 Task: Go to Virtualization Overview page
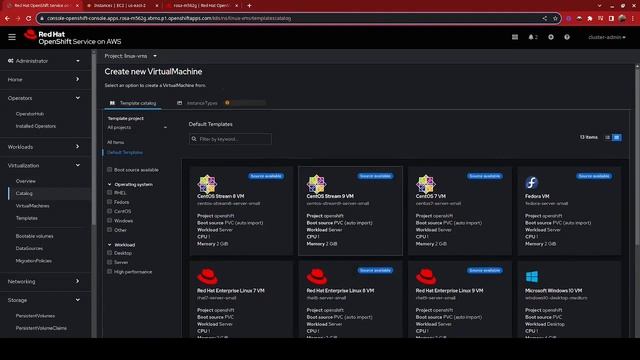tap(26, 181)
